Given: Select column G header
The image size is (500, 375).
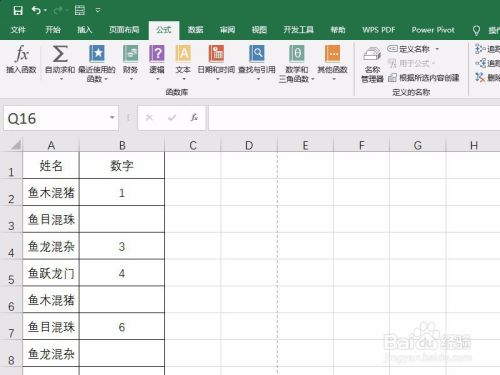Looking at the screenshot, I should pos(418,145).
